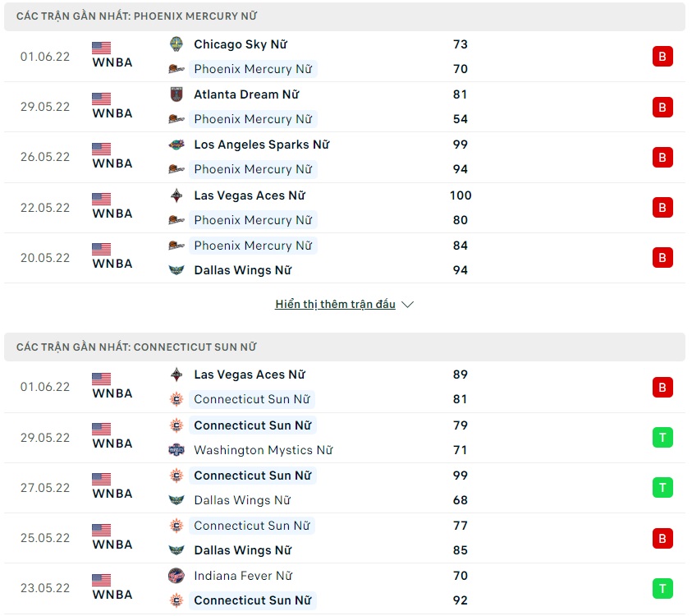The image size is (692, 616).
Task: Click Washington Mystics team logo
Action: coord(176,450)
